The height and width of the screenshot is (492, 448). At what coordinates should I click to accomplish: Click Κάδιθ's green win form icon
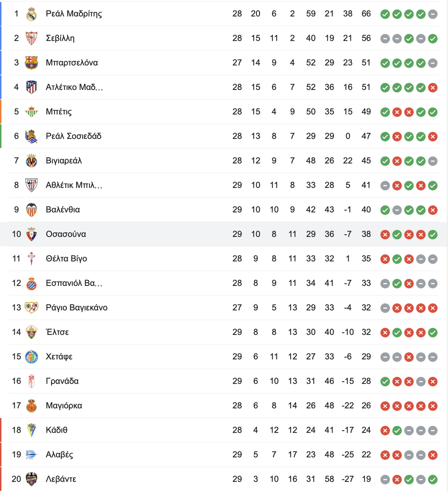397,430
